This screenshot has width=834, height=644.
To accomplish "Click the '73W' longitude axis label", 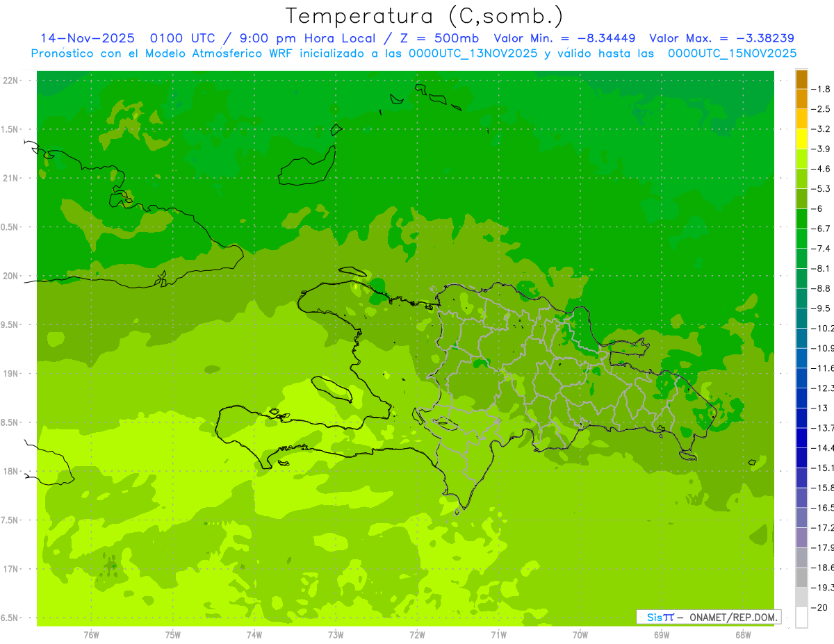I will point(336,635).
